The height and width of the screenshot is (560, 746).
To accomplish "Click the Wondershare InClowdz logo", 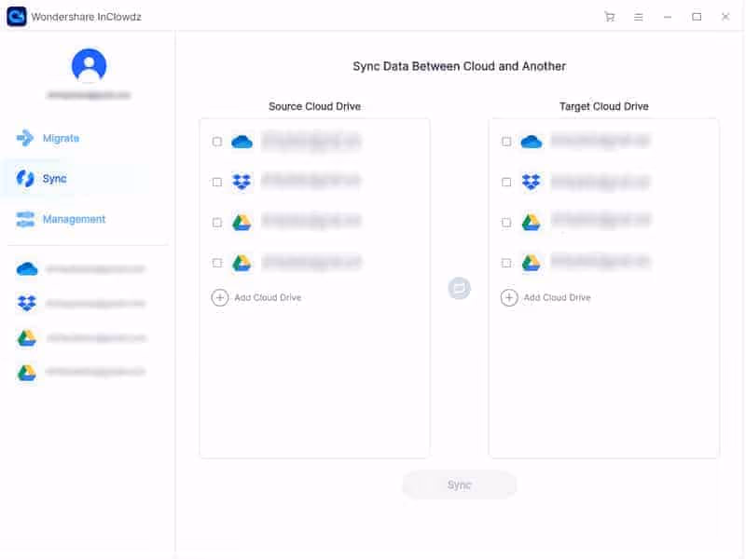I will click(x=15, y=16).
